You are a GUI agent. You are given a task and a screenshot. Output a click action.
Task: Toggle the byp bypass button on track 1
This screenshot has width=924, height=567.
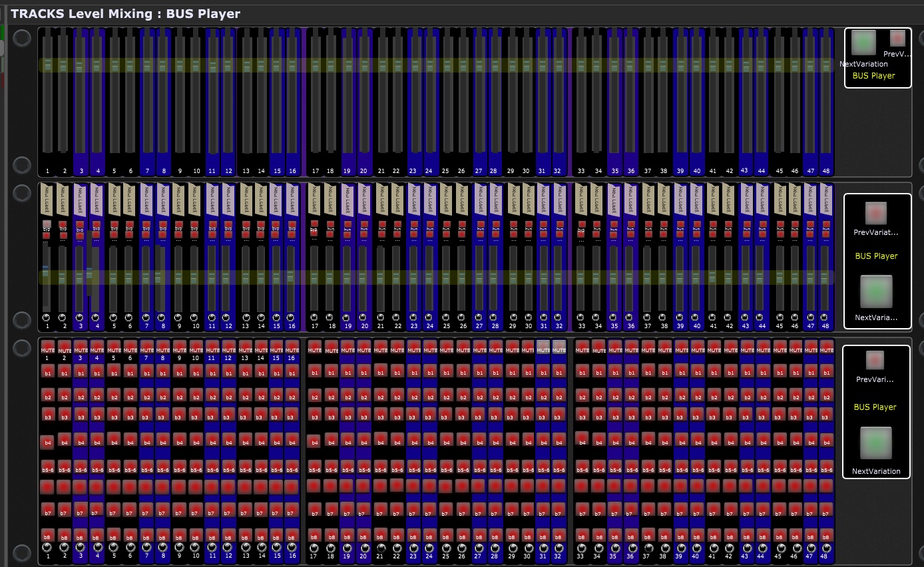[47, 226]
